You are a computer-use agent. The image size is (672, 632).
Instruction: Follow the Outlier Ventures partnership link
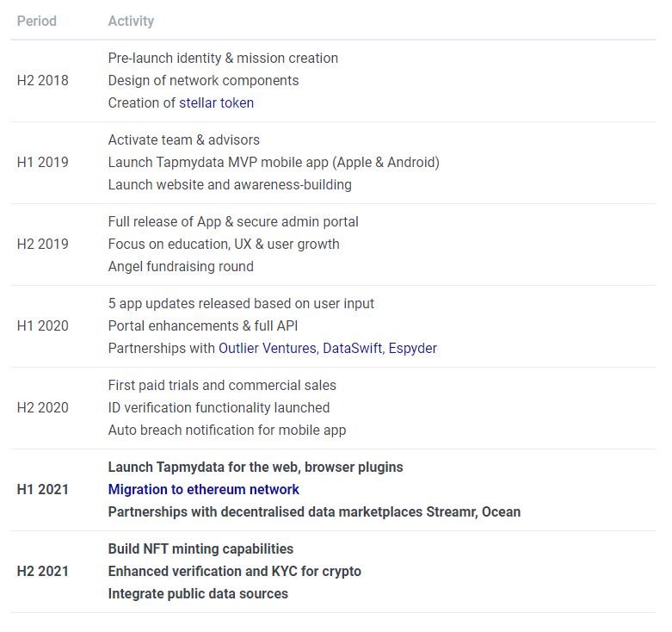268,349
